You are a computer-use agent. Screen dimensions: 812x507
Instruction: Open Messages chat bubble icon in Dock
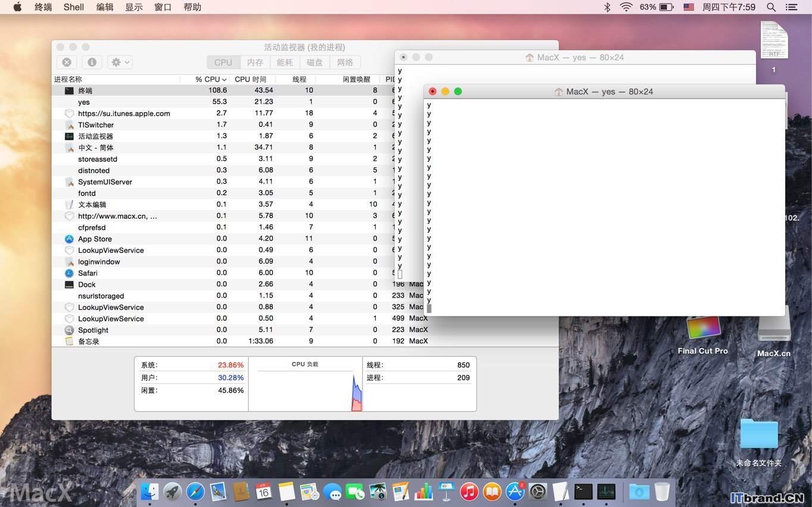tap(332, 492)
